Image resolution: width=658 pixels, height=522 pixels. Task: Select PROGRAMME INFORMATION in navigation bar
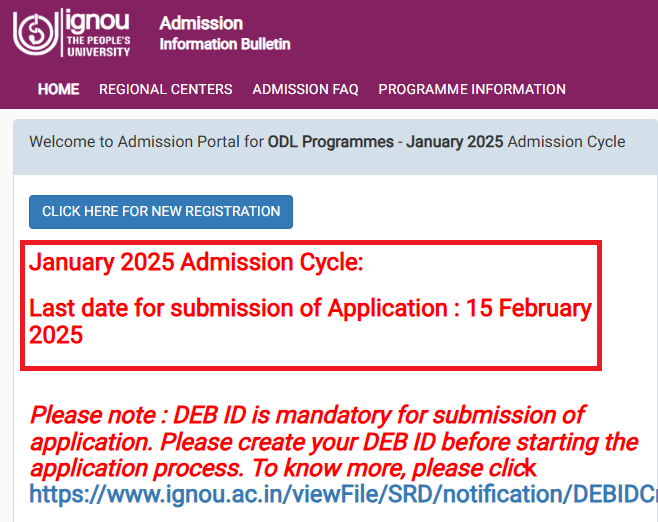(471, 89)
